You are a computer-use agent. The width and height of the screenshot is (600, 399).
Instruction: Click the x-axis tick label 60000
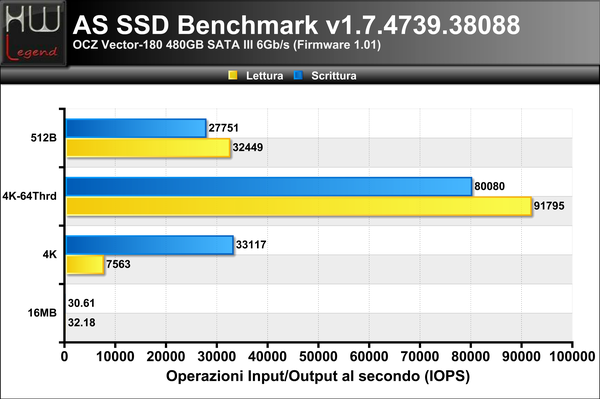point(369,357)
